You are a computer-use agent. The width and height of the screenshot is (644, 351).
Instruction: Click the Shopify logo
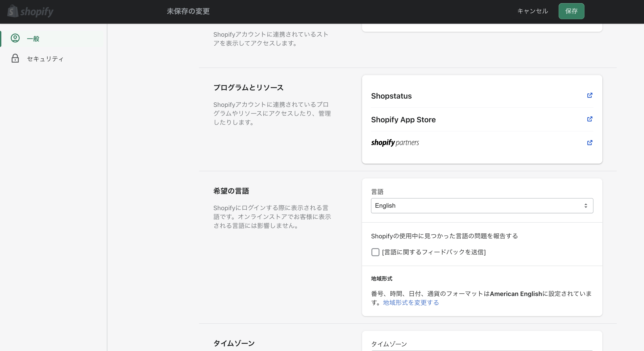click(30, 11)
